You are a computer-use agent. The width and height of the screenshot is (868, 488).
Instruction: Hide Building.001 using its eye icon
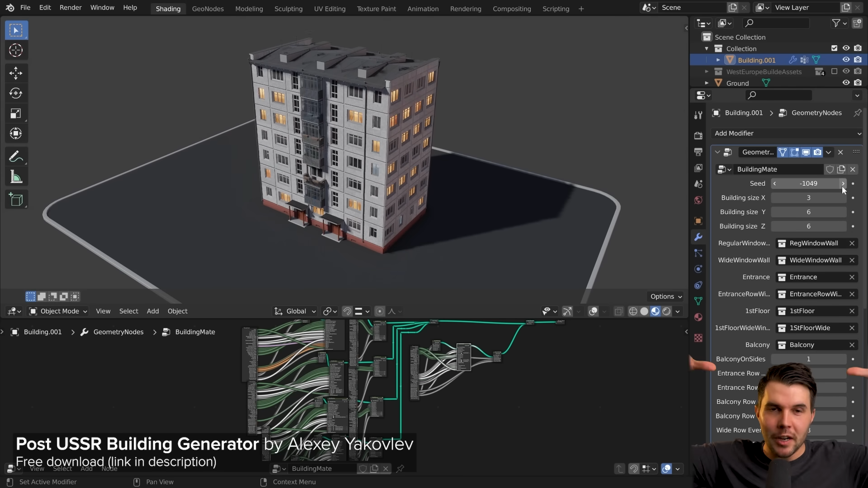pyautogui.click(x=846, y=60)
